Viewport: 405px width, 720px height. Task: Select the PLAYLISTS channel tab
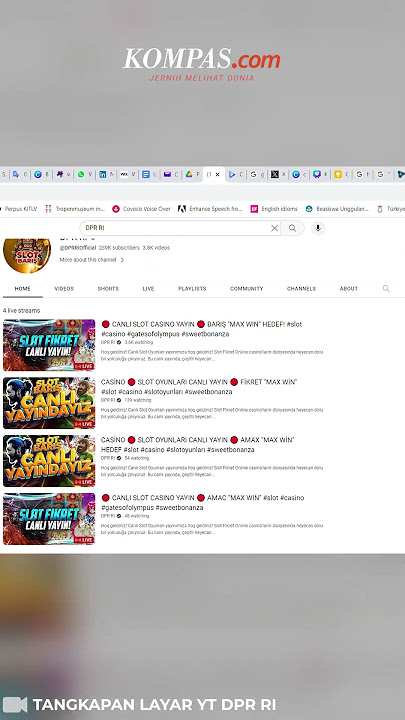[x=192, y=289]
